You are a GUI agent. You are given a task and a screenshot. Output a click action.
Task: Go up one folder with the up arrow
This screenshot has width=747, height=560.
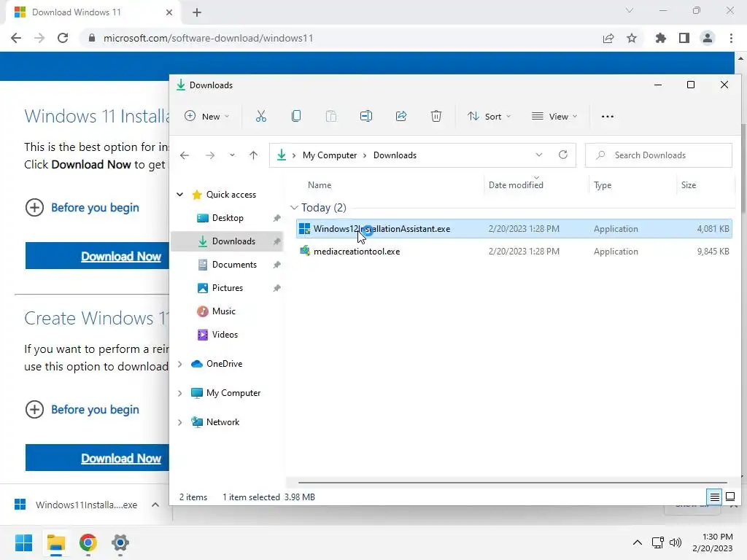coord(253,155)
